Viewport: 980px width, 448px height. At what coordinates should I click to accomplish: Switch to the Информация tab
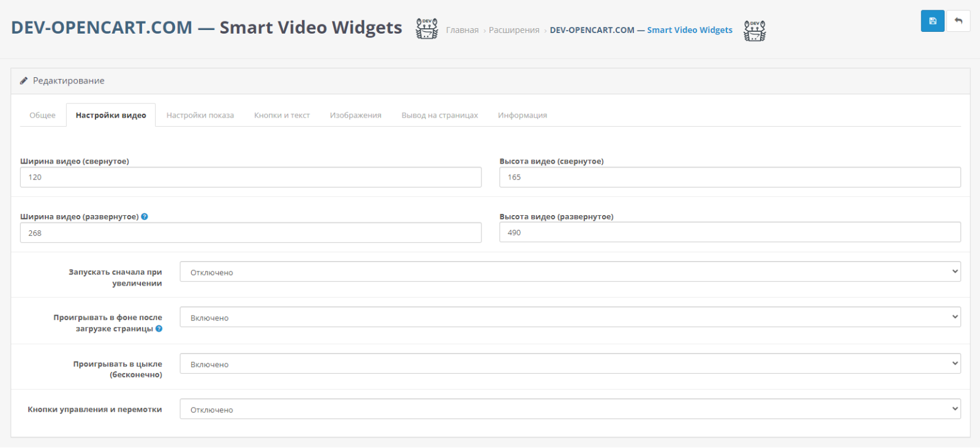[522, 115]
